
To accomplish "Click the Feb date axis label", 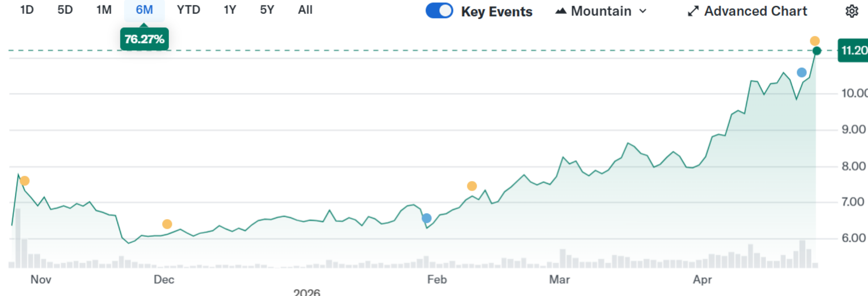I will 437,279.
